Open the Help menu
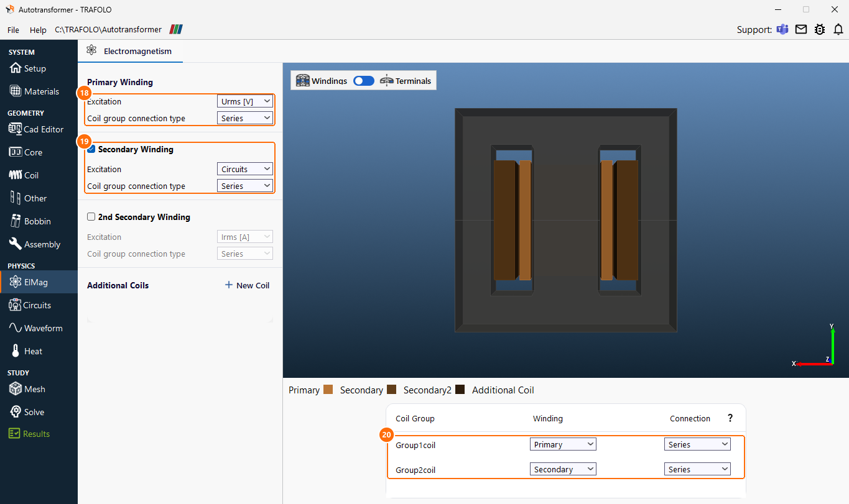Screen dimensions: 849x504 pyautogui.click(x=38, y=30)
